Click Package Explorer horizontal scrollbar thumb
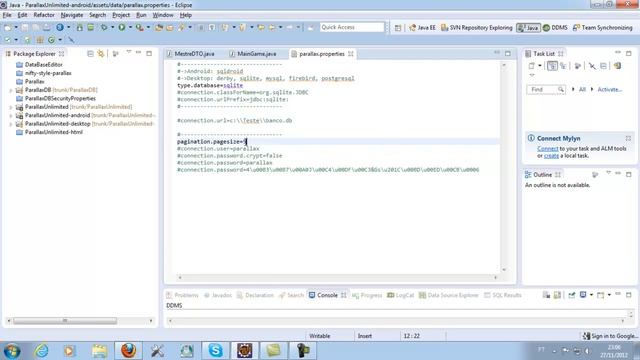 point(65,321)
